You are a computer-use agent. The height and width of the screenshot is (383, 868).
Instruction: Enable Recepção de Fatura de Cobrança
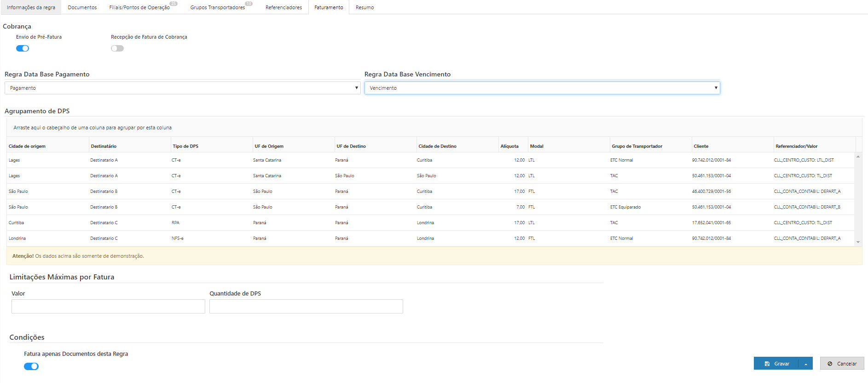tap(117, 48)
